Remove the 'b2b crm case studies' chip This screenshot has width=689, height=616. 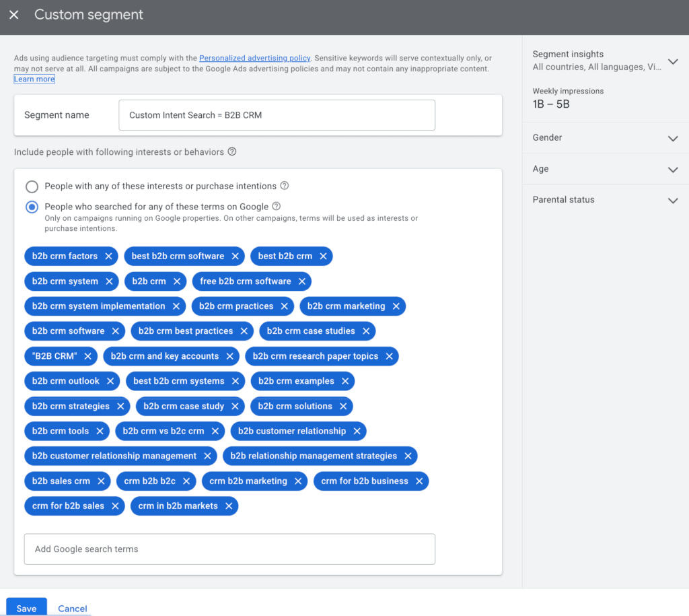[x=366, y=331]
